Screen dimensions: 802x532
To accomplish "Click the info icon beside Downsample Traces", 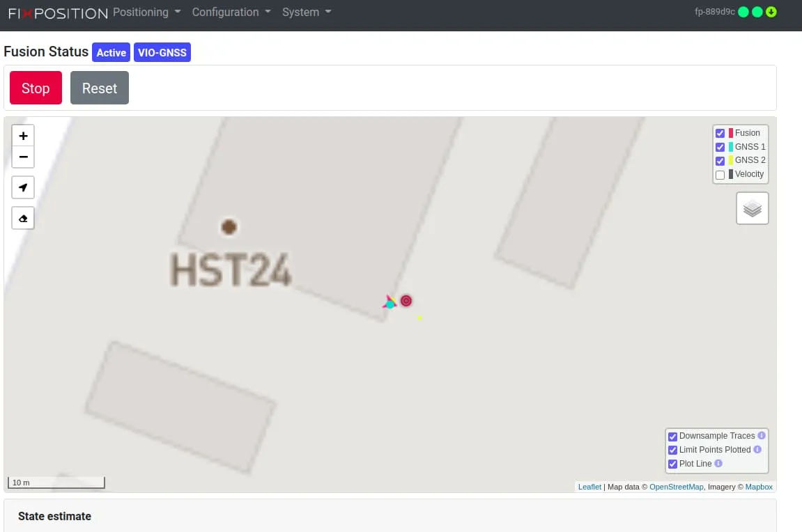I will (762, 436).
